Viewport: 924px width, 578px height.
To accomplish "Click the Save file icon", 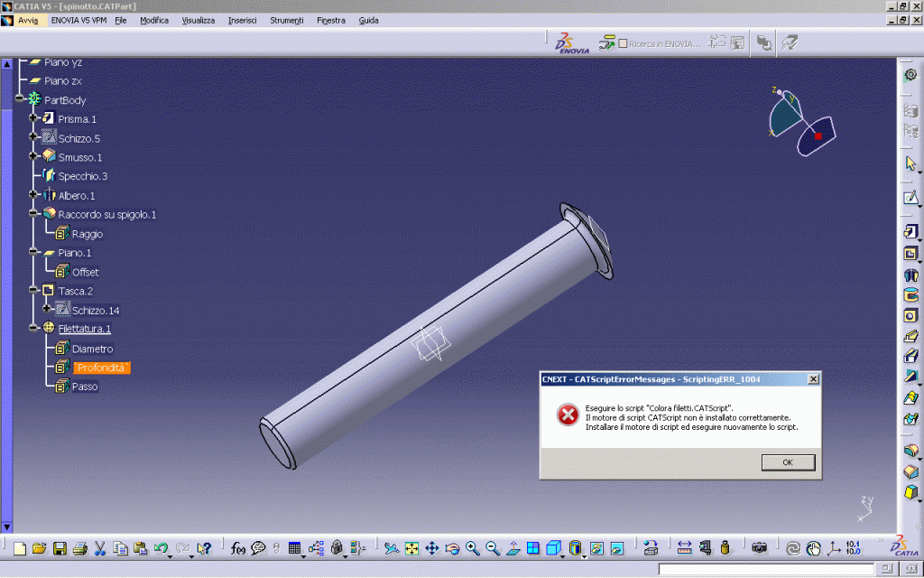I will 60,548.
